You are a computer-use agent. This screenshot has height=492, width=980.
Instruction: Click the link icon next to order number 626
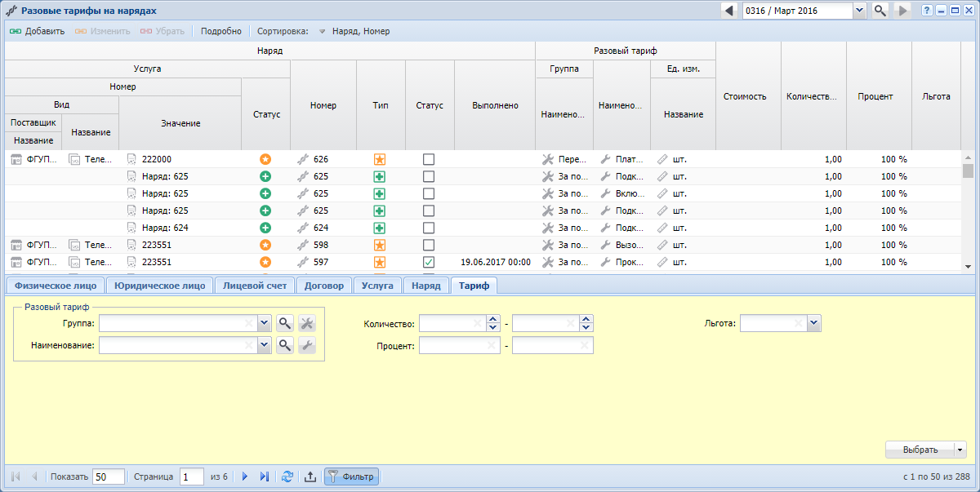303,159
